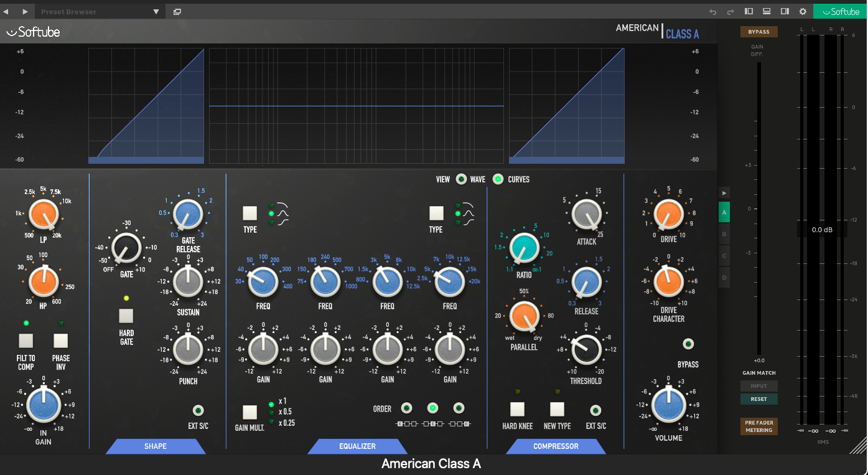Click the VOLUME knob

[x=669, y=403]
